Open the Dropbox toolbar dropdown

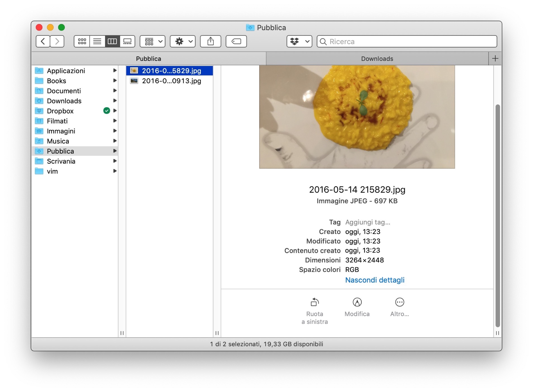pos(299,42)
